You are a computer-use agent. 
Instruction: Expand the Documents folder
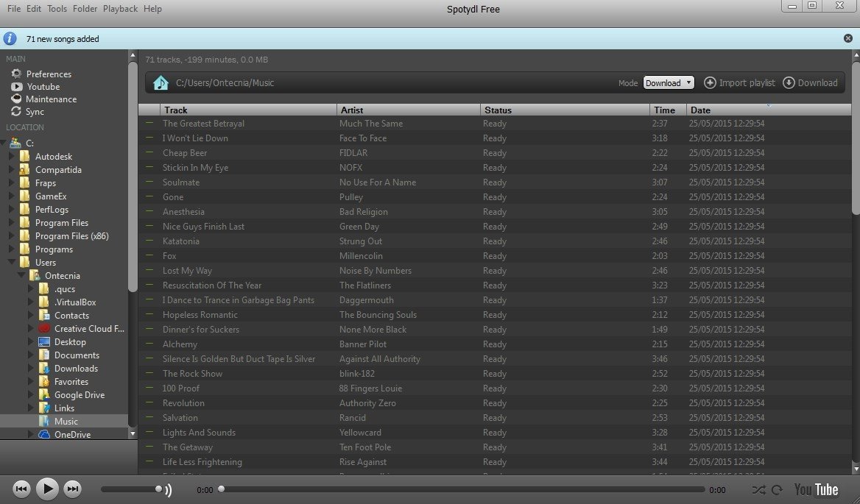pos(31,355)
